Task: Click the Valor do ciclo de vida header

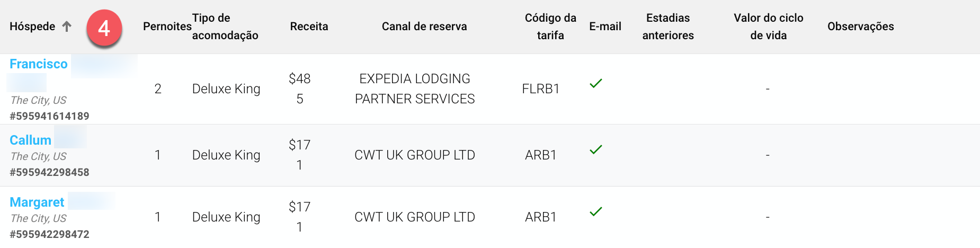Action: [769, 26]
